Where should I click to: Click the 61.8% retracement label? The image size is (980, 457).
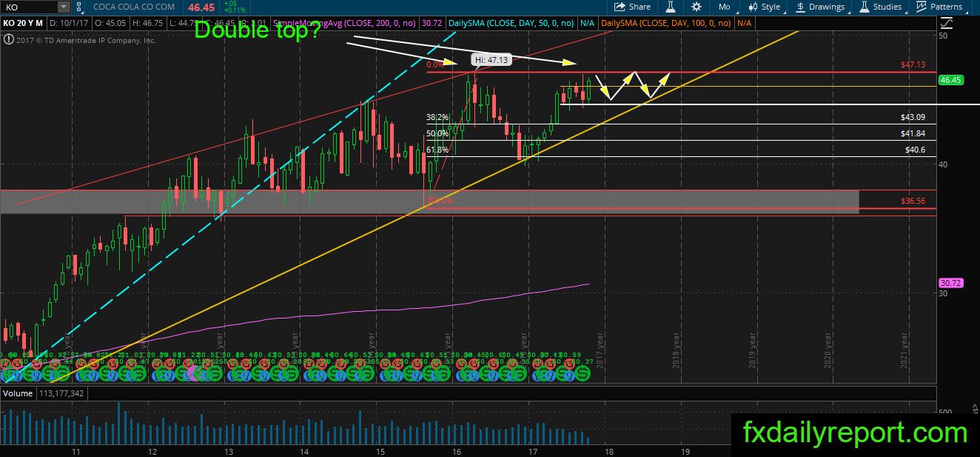[437, 150]
